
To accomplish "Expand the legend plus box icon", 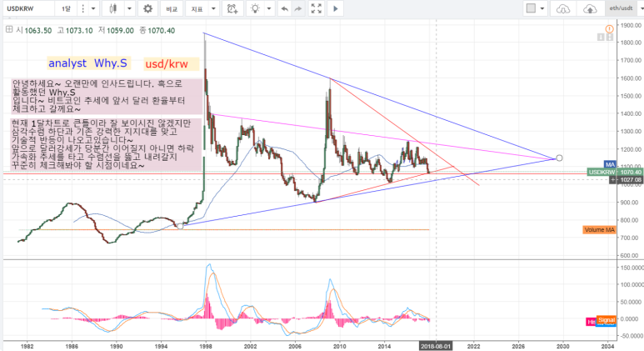I will [8, 29].
